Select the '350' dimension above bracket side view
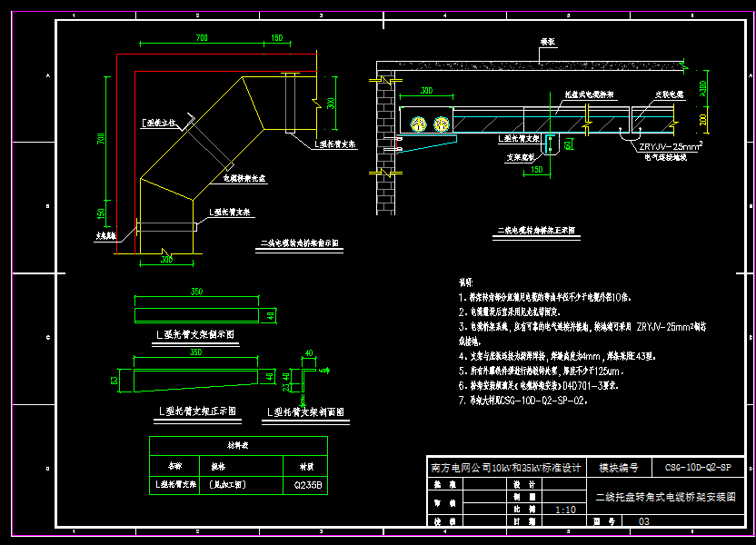The height and width of the screenshot is (545, 756). [x=196, y=292]
